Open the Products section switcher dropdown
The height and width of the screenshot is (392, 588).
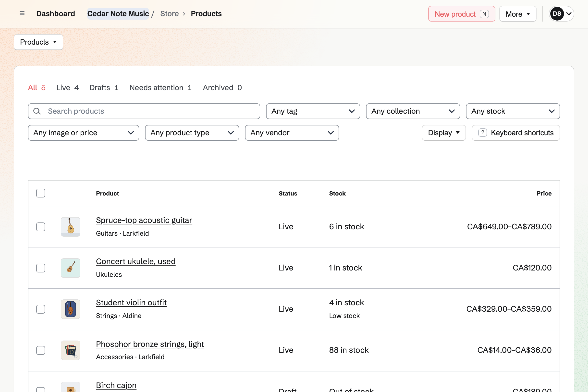click(38, 42)
